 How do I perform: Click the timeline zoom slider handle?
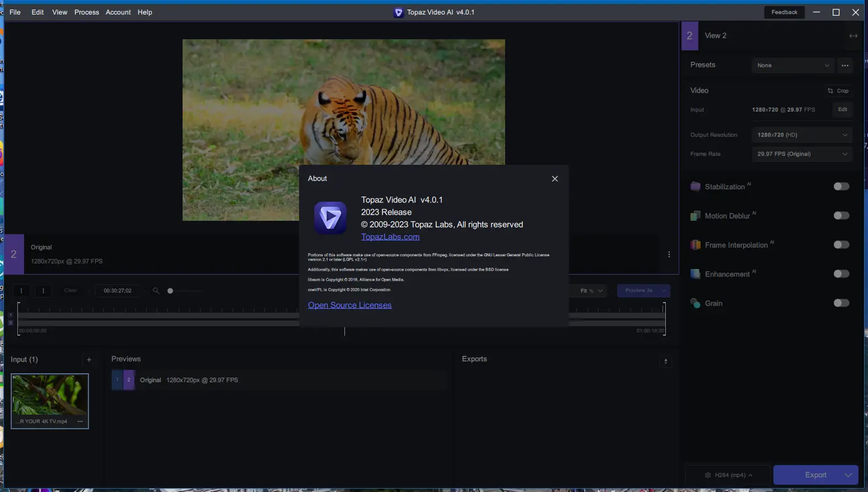coord(170,291)
